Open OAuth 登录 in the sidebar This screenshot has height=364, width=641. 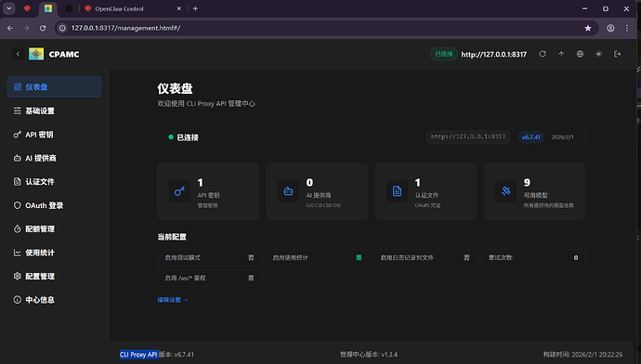point(55,205)
